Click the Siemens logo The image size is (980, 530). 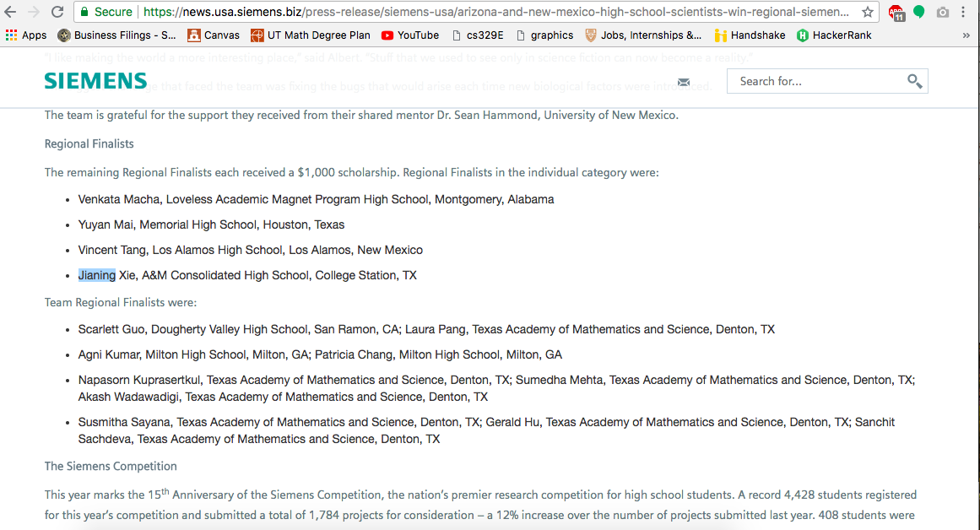tap(95, 81)
